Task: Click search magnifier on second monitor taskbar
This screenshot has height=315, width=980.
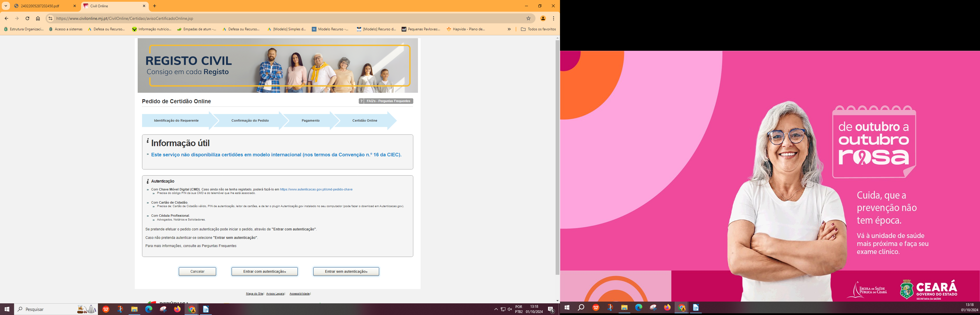Action: 581,307
